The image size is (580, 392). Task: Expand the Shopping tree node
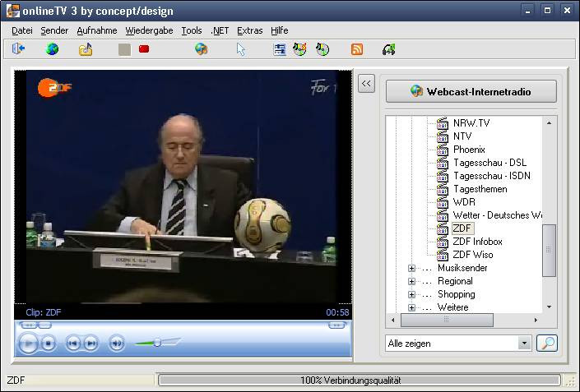tap(411, 294)
